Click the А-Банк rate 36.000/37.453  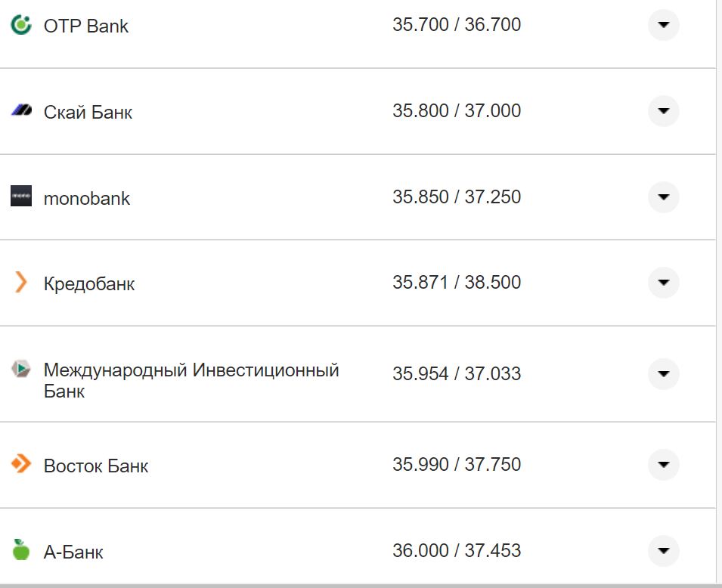[x=456, y=551]
